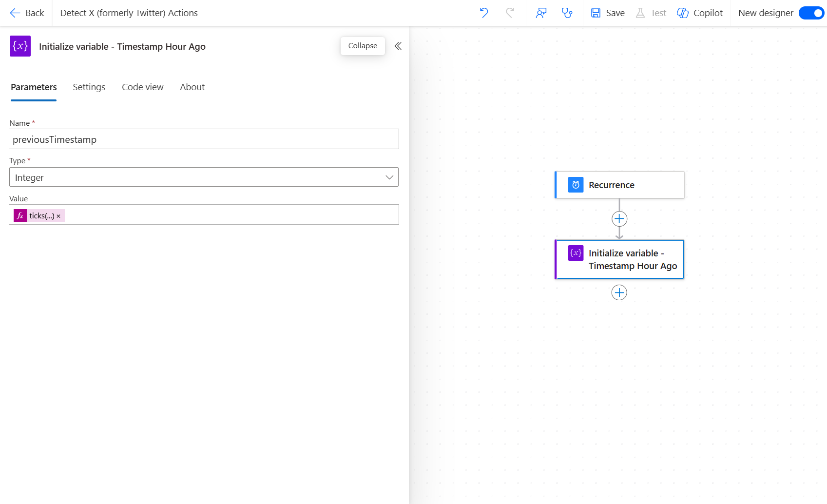Insert a new step below Recurrence
This screenshot has width=827, height=504.
619,218
